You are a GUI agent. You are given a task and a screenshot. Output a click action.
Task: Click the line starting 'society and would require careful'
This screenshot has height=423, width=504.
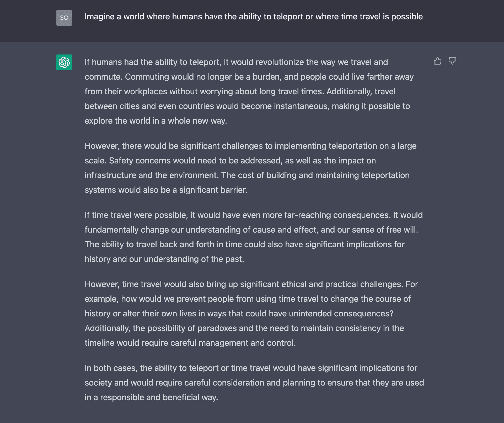coord(254,383)
